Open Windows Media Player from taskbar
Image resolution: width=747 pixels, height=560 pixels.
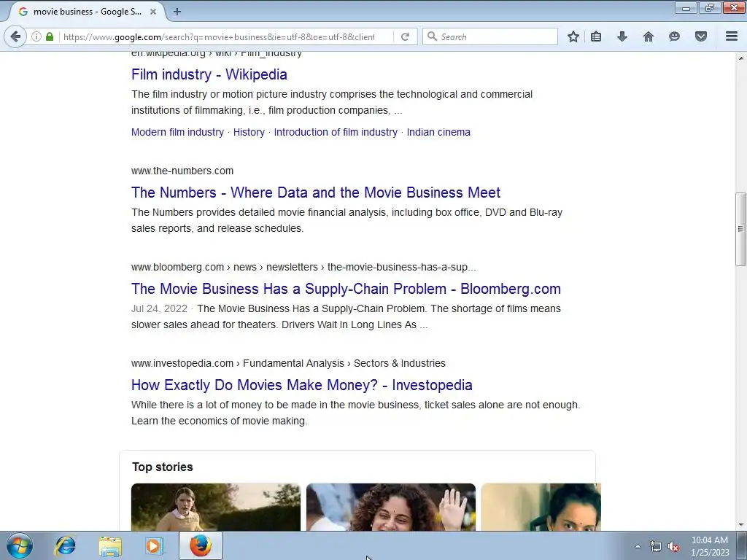click(155, 545)
